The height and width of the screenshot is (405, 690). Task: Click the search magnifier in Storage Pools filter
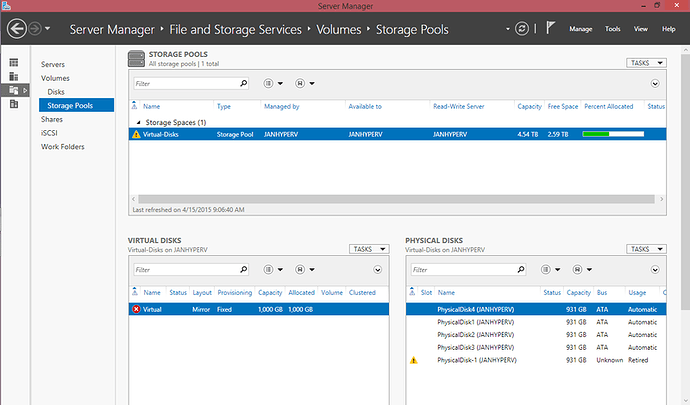[243, 84]
